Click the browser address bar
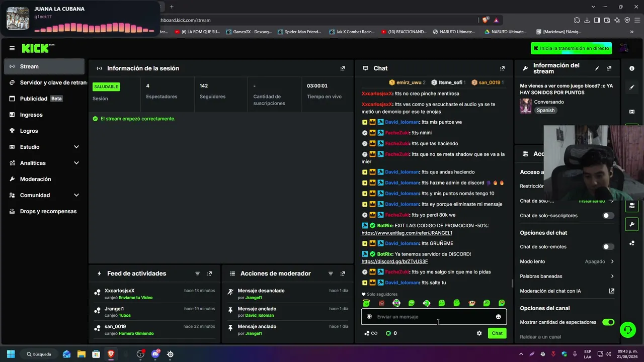 (x=317, y=20)
